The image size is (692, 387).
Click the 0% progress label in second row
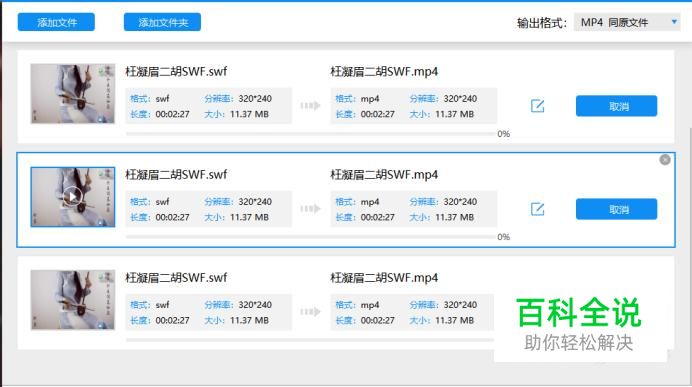[x=504, y=237]
